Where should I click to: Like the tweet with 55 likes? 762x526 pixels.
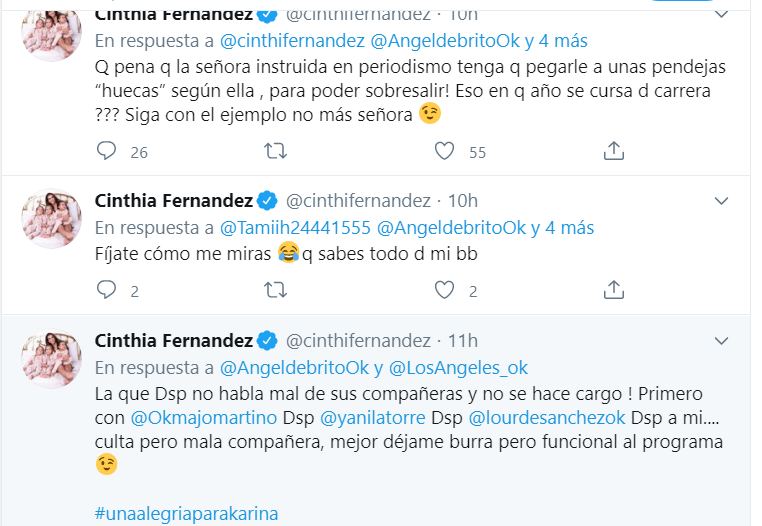(x=446, y=151)
